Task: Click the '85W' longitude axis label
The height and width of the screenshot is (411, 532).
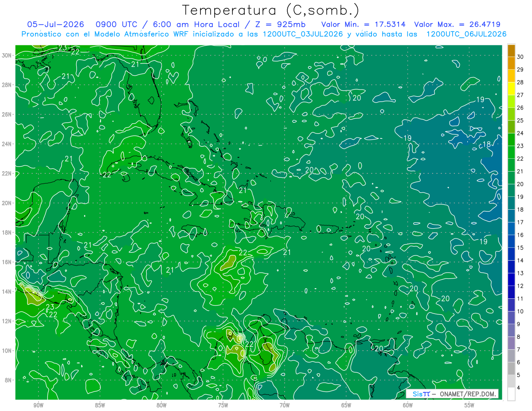Action: 100,405
